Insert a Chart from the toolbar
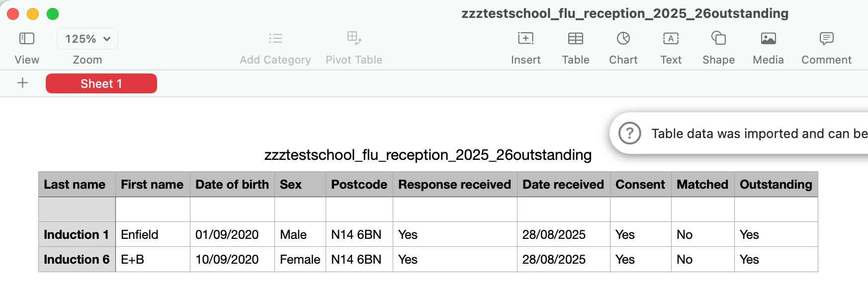The width and height of the screenshot is (868, 289). (623, 39)
